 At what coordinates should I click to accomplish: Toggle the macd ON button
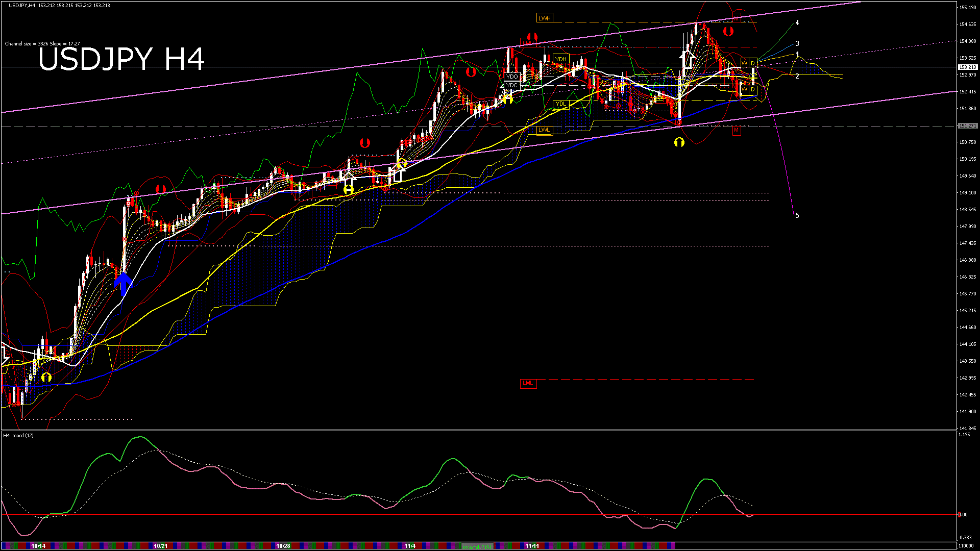477,546
